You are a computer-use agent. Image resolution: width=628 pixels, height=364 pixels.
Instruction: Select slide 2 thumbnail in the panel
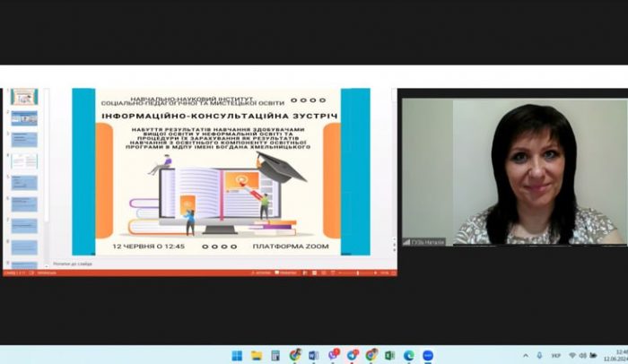(x=24, y=118)
